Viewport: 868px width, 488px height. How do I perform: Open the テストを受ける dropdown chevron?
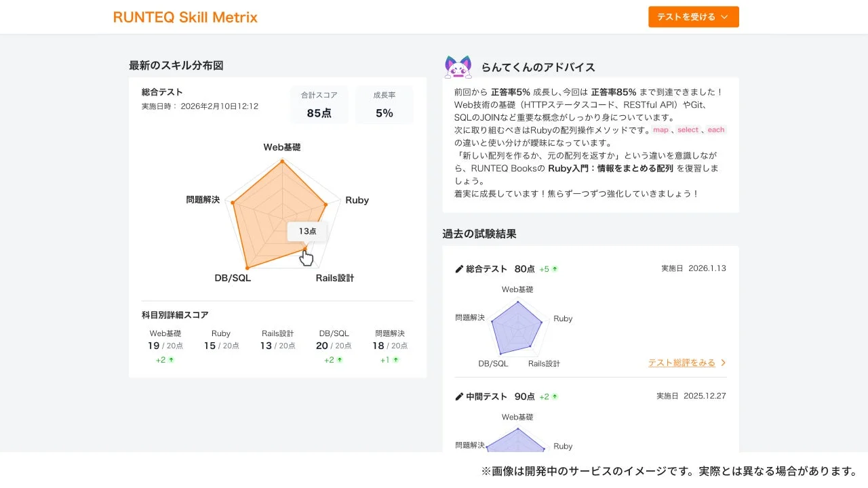point(723,17)
